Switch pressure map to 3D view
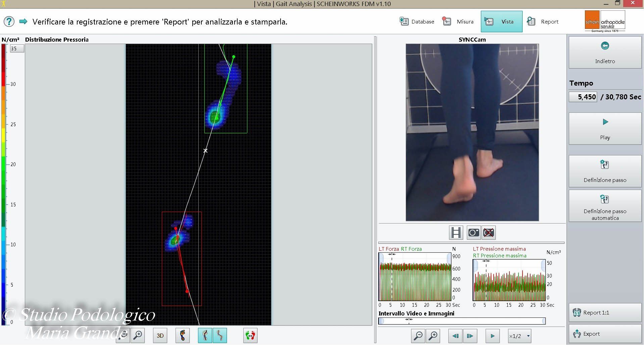 click(160, 335)
